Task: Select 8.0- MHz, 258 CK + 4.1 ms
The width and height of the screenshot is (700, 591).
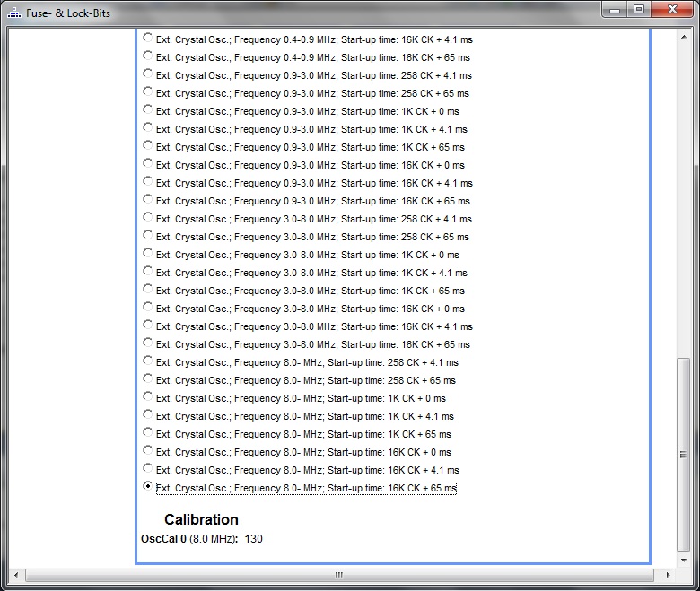Action: coord(147,361)
